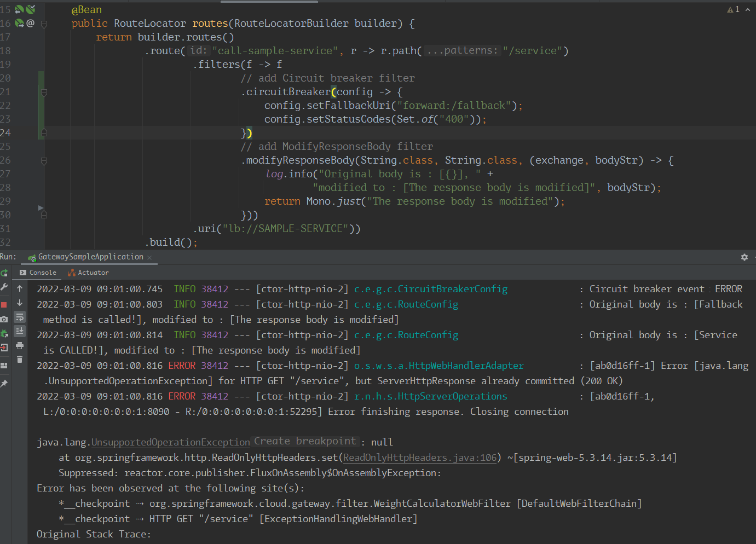Click the "call-sample-service" route id string
This screenshot has height=544, width=756.
(x=275, y=51)
